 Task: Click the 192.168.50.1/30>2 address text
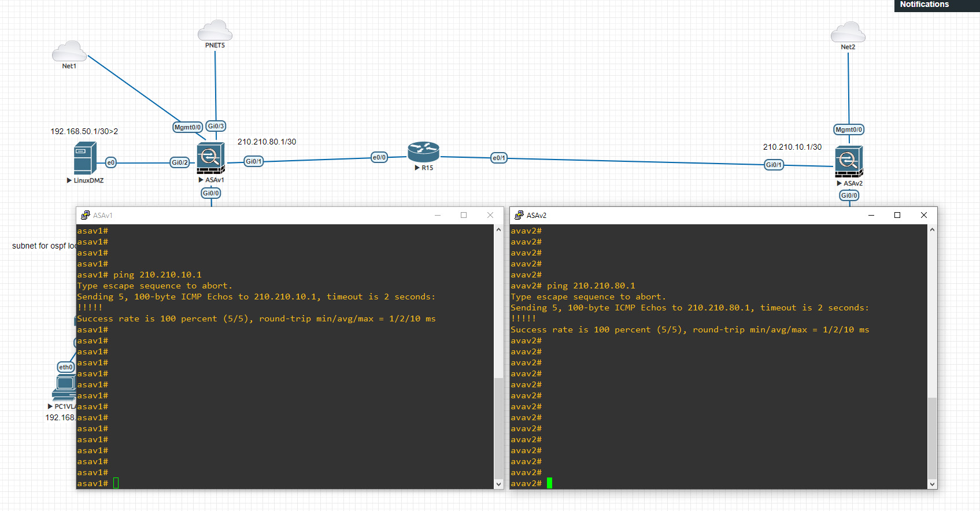(x=84, y=131)
